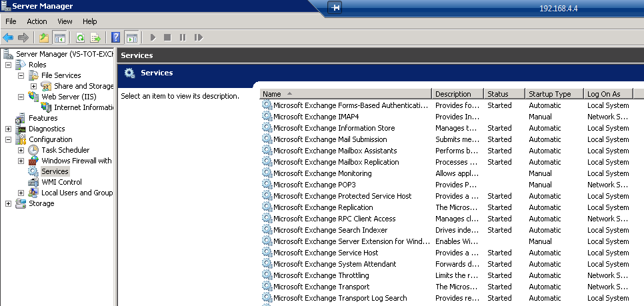
Task: Click the Windows Firewall brick icon
Action: click(34, 161)
